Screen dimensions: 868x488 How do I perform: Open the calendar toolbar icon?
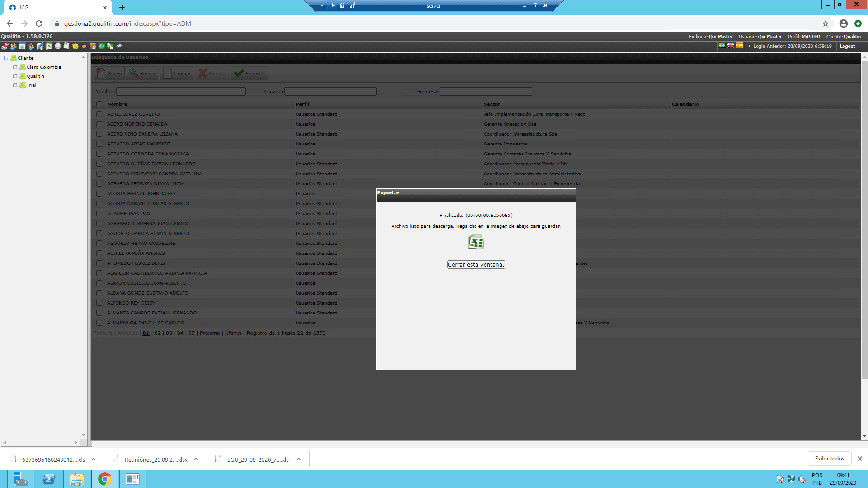pyautogui.click(x=22, y=46)
